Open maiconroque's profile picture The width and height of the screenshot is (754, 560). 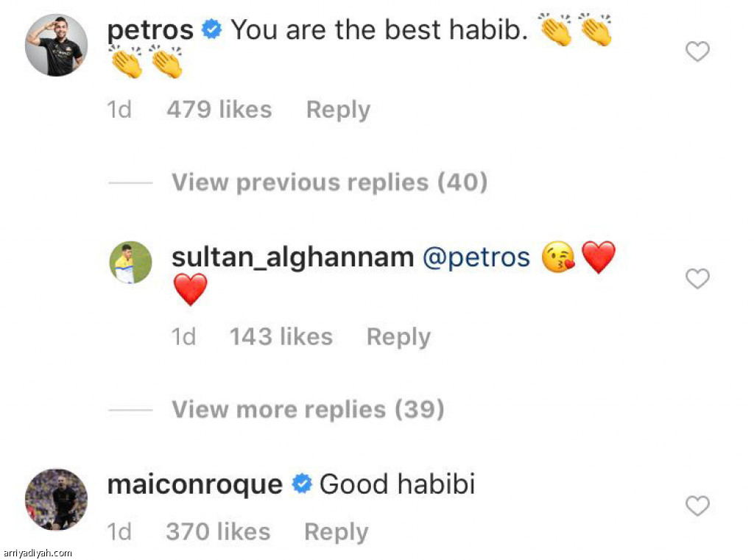click(56, 500)
